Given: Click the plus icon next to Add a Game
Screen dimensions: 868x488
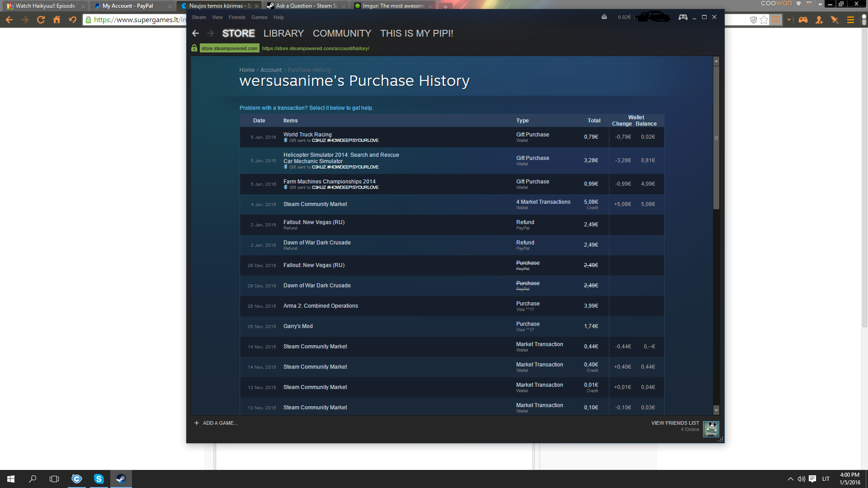Looking at the screenshot, I should click(x=197, y=423).
